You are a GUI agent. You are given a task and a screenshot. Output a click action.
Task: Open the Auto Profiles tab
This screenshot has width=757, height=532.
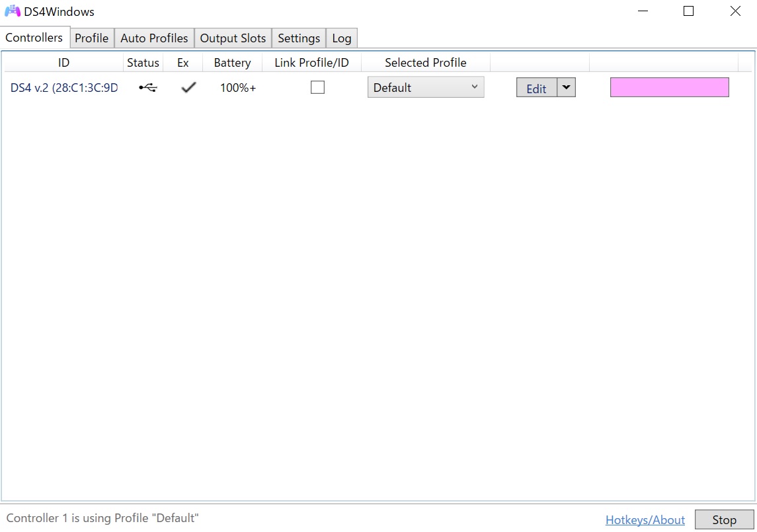[154, 38]
